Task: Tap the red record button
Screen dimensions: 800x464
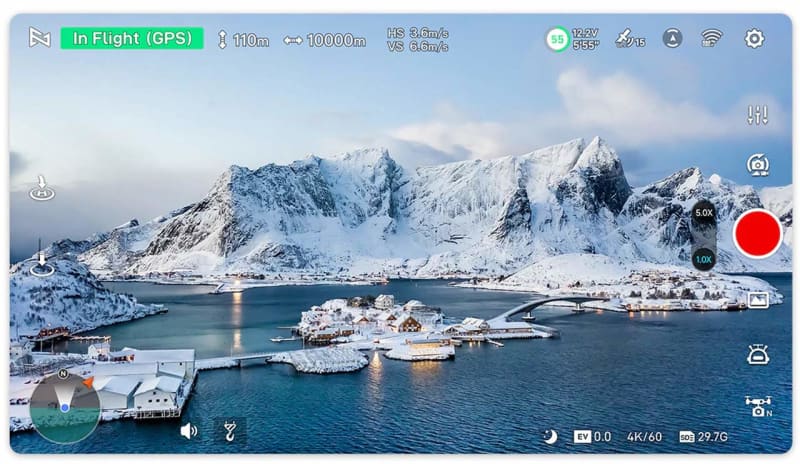Action: (758, 233)
